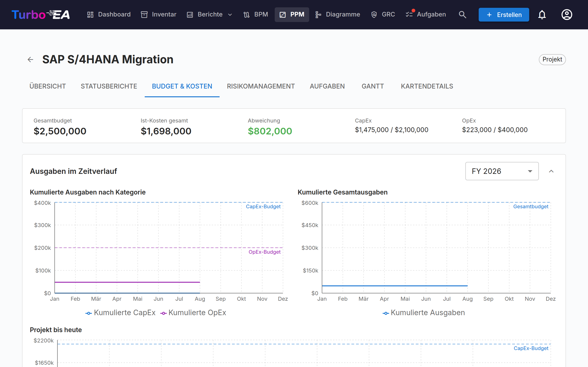The width and height of the screenshot is (588, 367).
Task: Go to the GRC shield navigation item
Action: point(383,14)
